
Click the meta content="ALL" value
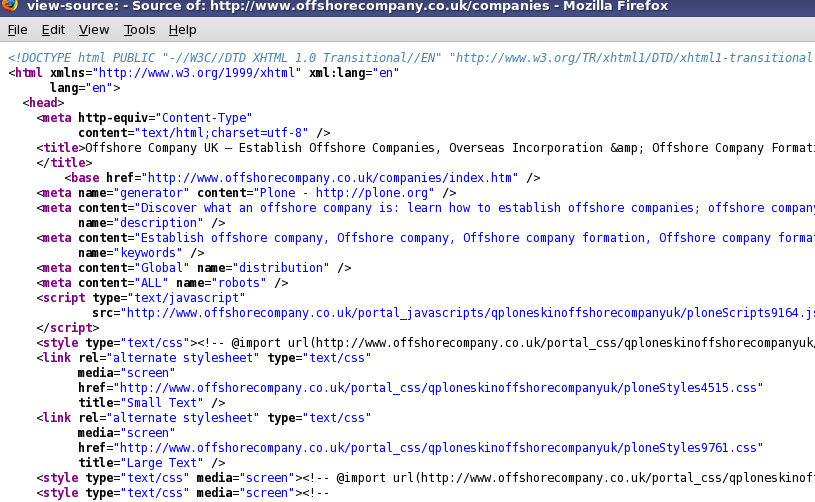point(151,283)
